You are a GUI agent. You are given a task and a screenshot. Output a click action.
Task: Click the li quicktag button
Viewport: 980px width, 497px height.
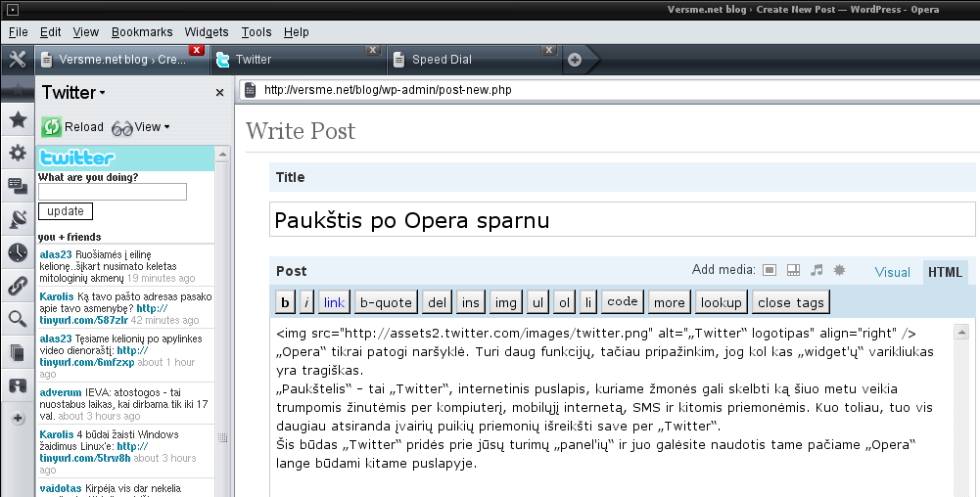coord(588,302)
